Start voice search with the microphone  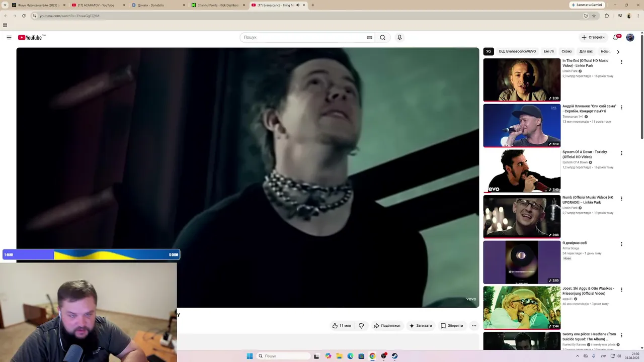click(x=399, y=37)
